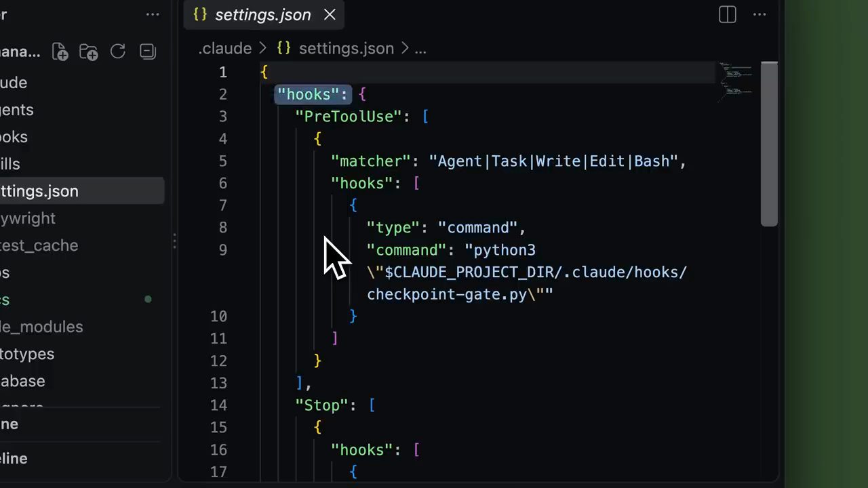Click the JSON braces icon in breadcrumb

284,48
